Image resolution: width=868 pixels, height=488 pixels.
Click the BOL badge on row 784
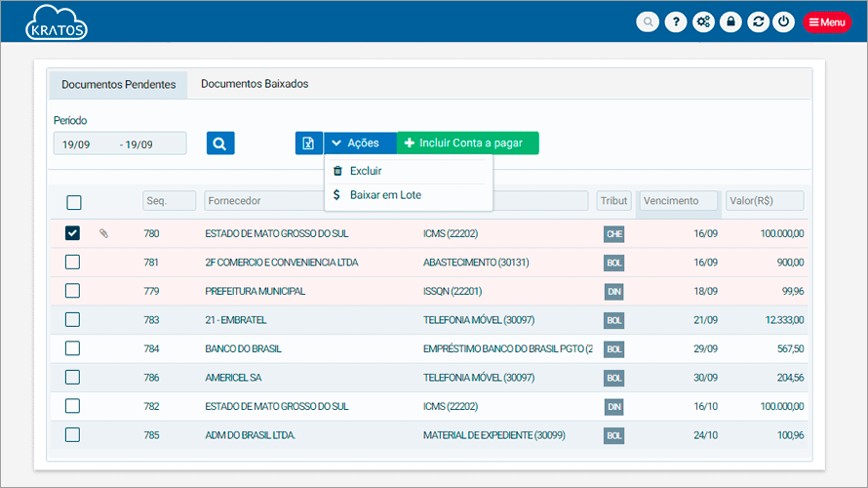(613, 349)
